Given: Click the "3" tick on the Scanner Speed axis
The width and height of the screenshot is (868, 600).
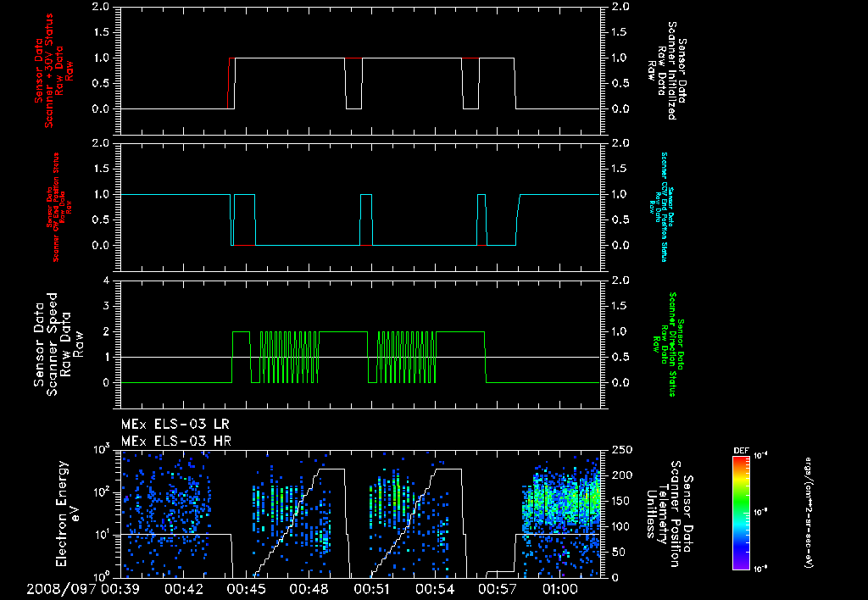Looking at the screenshot, I should click(106, 306).
